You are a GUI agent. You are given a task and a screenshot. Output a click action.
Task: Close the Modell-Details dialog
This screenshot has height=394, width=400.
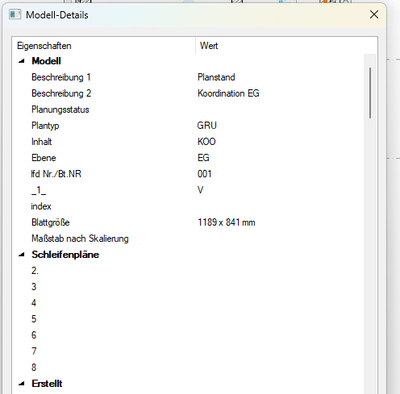pos(374,14)
